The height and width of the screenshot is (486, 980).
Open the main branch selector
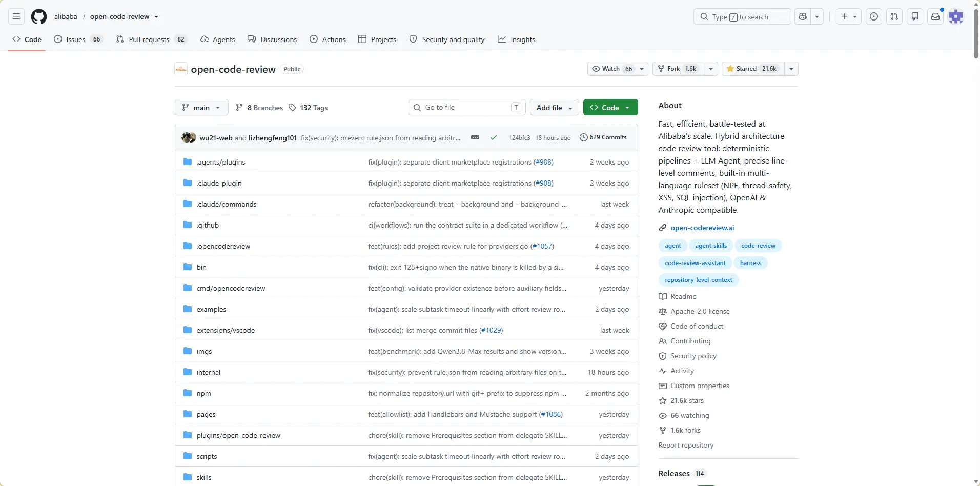(x=201, y=107)
